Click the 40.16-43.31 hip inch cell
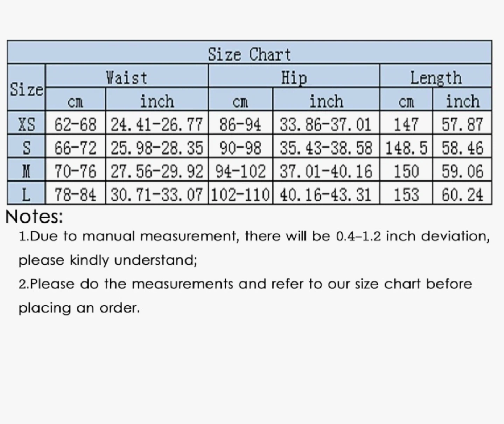504x424 pixels. coord(326,194)
